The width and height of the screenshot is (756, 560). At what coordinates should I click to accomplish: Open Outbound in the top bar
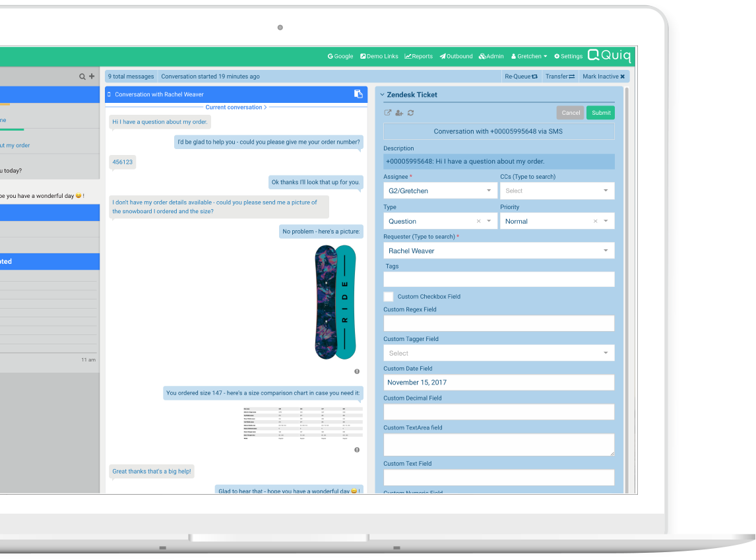coord(456,56)
